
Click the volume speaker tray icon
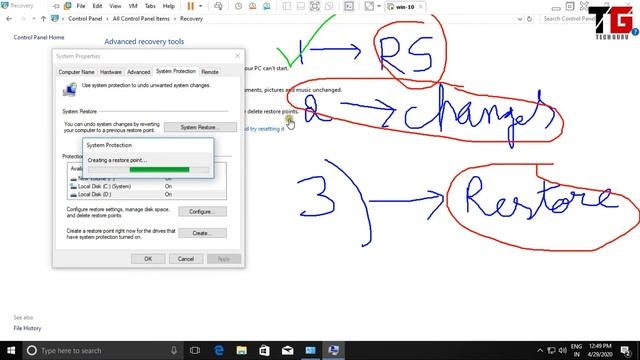(563, 351)
